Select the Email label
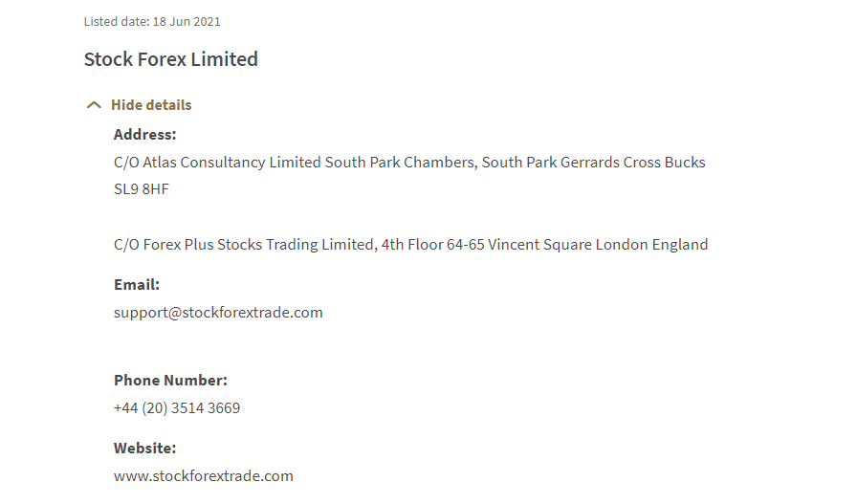857x504 pixels. pyautogui.click(x=136, y=284)
